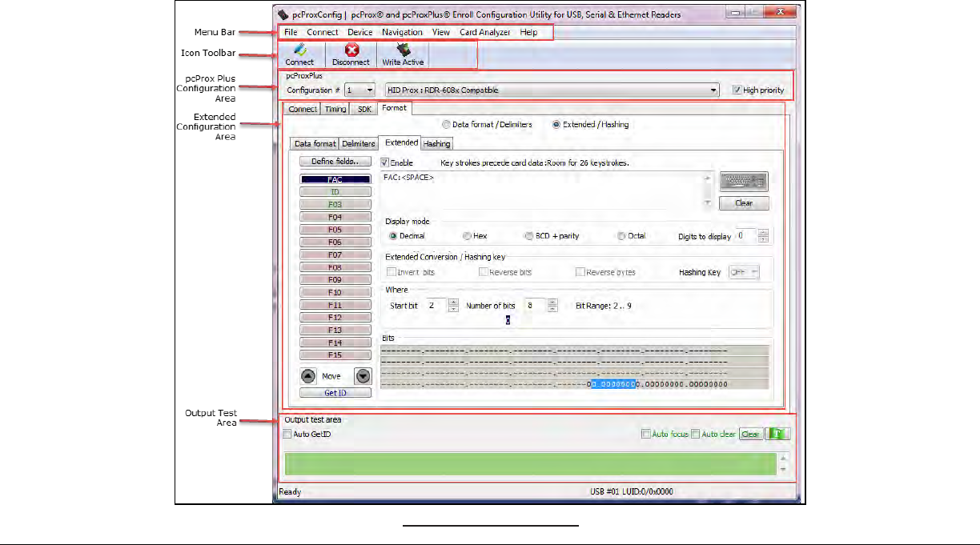The height and width of the screenshot is (545, 980).
Task: Click the Write Active toolbar icon
Action: (403, 54)
